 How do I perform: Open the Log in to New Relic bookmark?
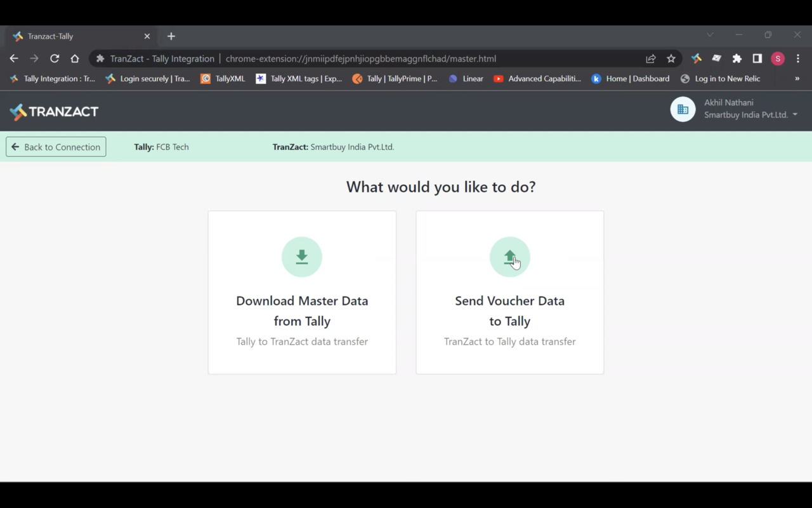(x=720, y=79)
